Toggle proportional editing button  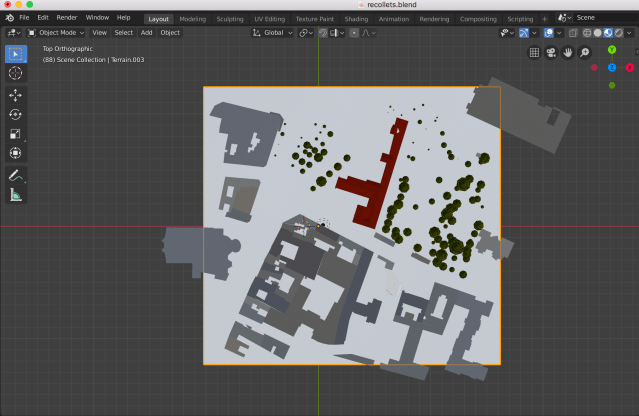(355, 32)
